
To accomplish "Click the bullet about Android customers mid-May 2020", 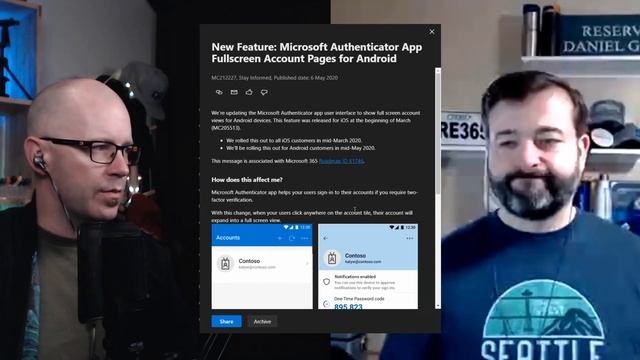I will [301, 148].
